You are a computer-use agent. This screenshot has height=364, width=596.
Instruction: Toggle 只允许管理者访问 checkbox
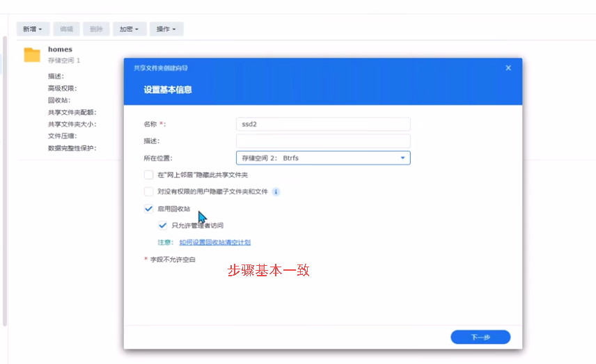click(x=163, y=225)
